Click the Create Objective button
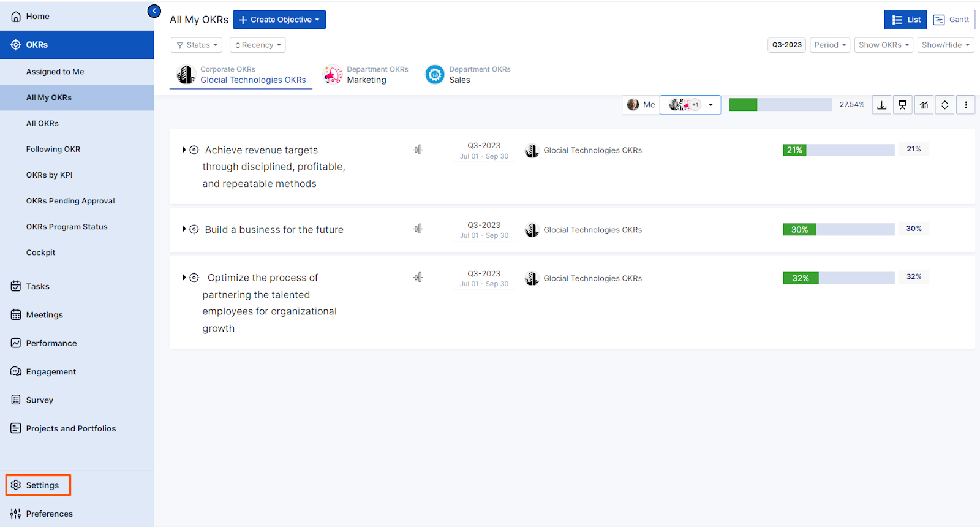 pos(279,20)
